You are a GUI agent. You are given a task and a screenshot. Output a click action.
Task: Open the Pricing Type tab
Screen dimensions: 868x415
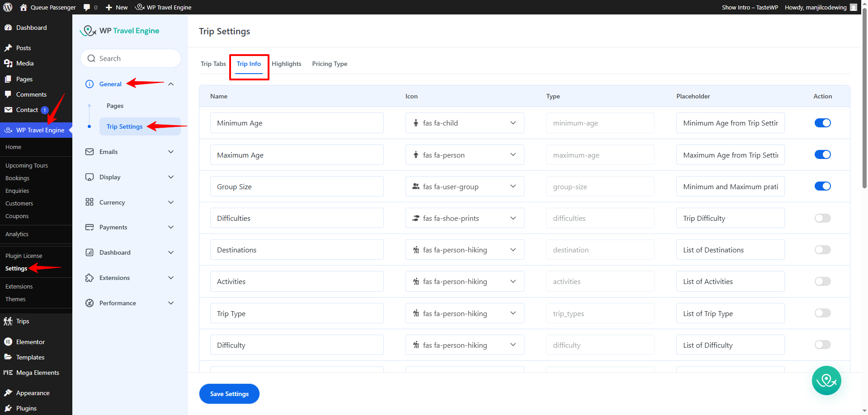[330, 64]
